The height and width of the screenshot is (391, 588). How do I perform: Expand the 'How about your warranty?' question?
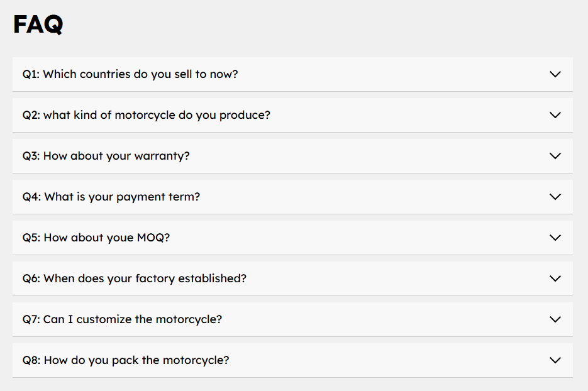pyautogui.click(x=116, y=156)
